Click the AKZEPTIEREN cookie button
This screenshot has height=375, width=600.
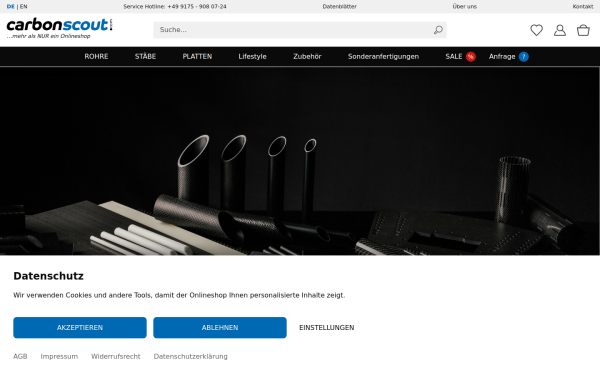coord(80,328)
